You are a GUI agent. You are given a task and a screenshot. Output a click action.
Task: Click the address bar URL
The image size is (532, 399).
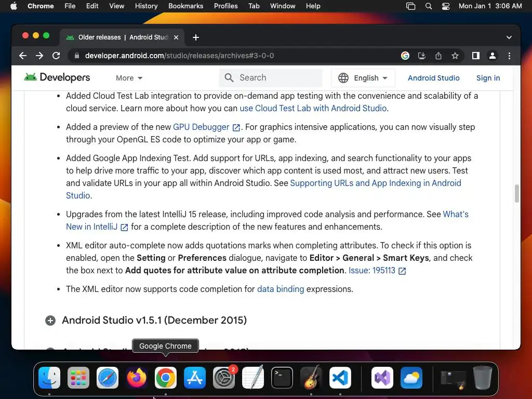tap(179, 56)
